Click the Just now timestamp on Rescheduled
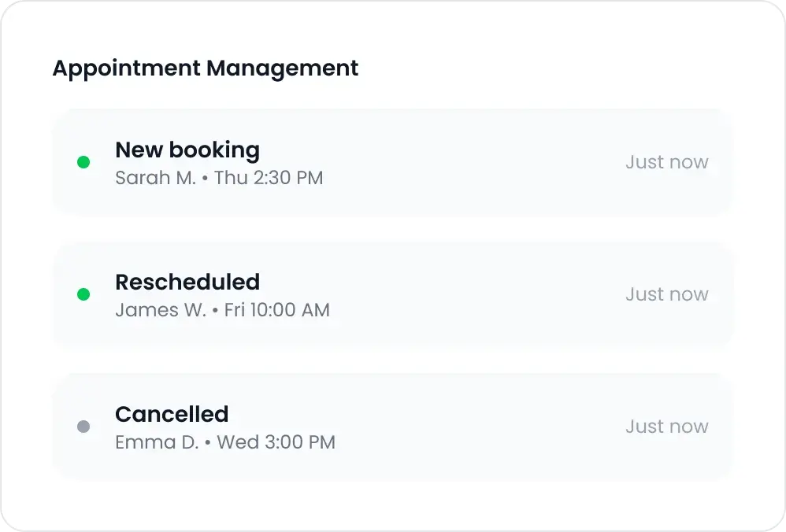Image resolution: width=786 pixels, height=532 pixels. [x=667, y=294]
